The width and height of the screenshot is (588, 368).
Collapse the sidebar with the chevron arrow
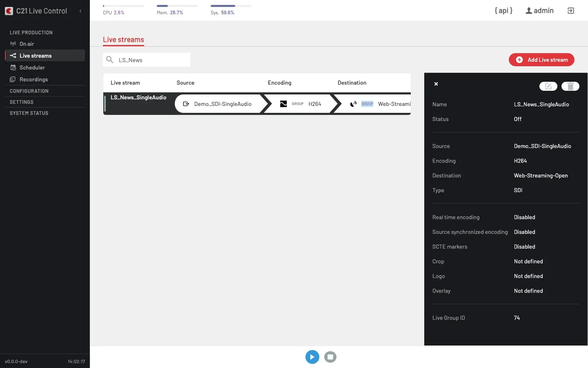pyautogui.click(x=80, y=11)
